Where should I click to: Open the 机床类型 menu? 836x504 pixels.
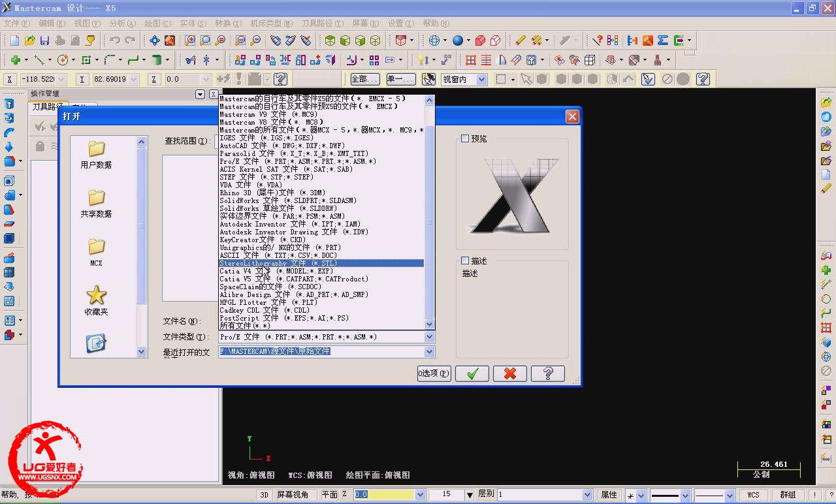click(x=271, y=23)
